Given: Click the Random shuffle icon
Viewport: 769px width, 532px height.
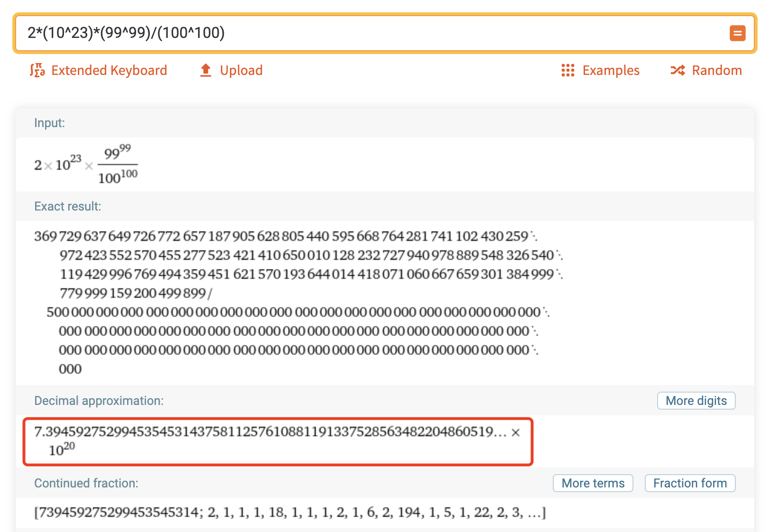Looking at the screenshot, I should (677, 70).
